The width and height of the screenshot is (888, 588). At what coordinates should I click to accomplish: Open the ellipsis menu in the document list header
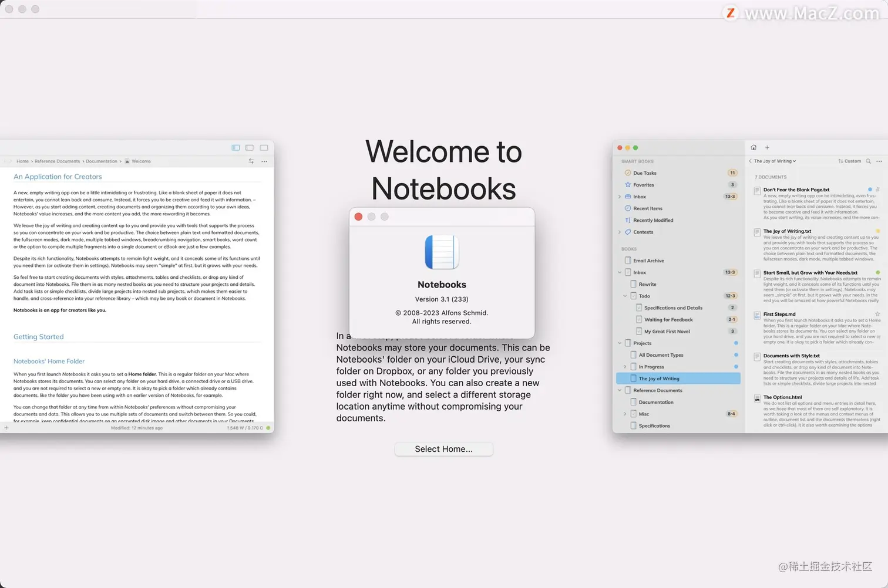[879, 161]
